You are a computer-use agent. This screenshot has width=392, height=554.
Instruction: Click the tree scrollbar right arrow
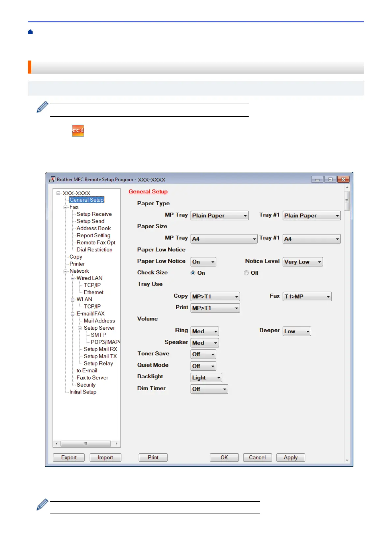click(x=116, y=444)
